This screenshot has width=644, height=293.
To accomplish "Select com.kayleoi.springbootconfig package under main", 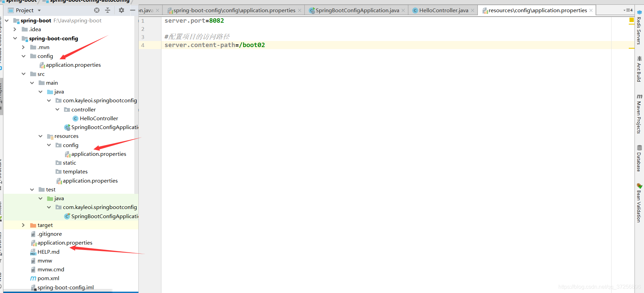I will point(96,101).
